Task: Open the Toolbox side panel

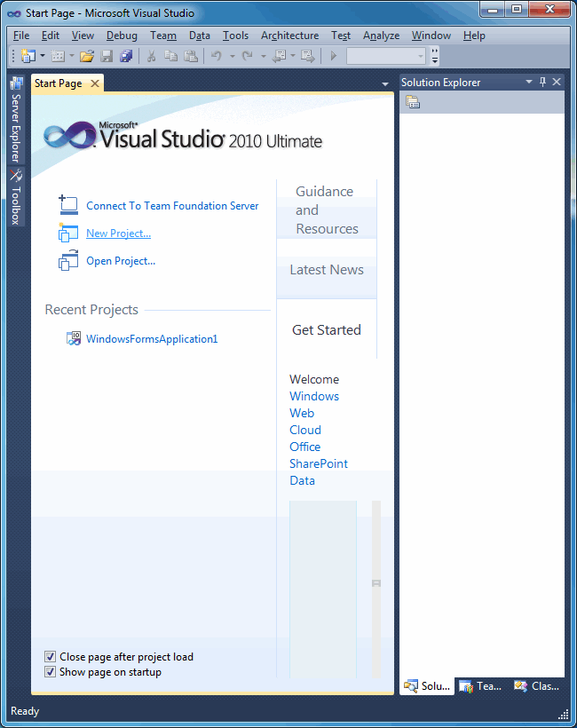Action: [16, 197]
